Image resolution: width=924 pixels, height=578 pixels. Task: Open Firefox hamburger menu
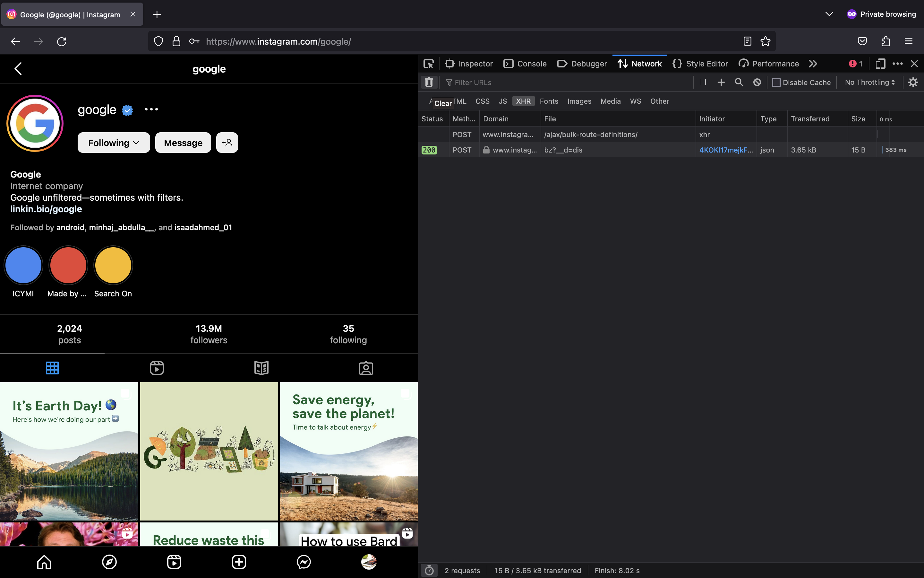(x=908, y=41)
